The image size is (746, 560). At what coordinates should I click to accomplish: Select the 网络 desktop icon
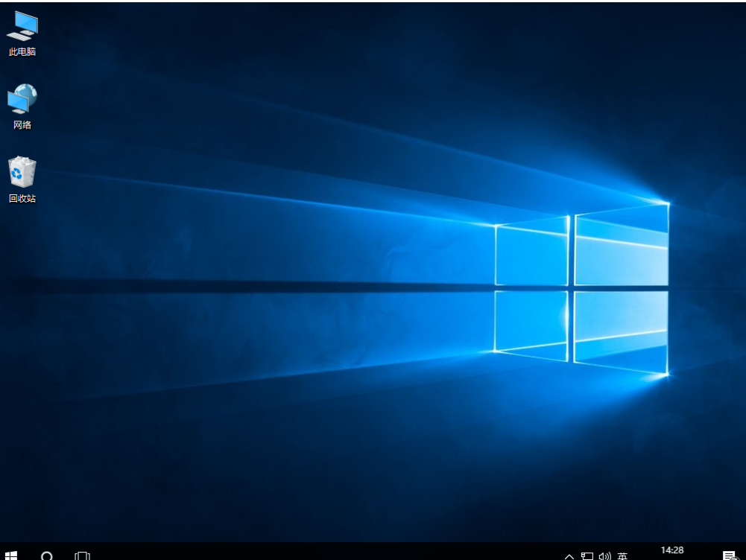(22, 106)
